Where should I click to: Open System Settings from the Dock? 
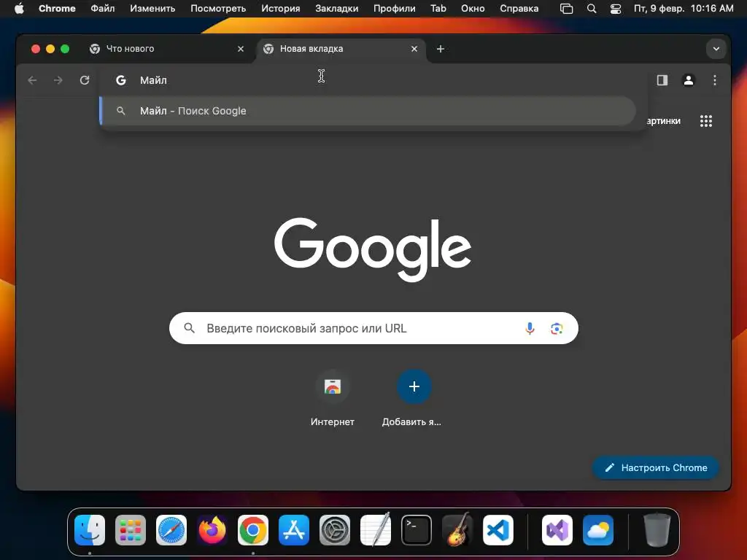pyautogui.click(x=334, y=530)
